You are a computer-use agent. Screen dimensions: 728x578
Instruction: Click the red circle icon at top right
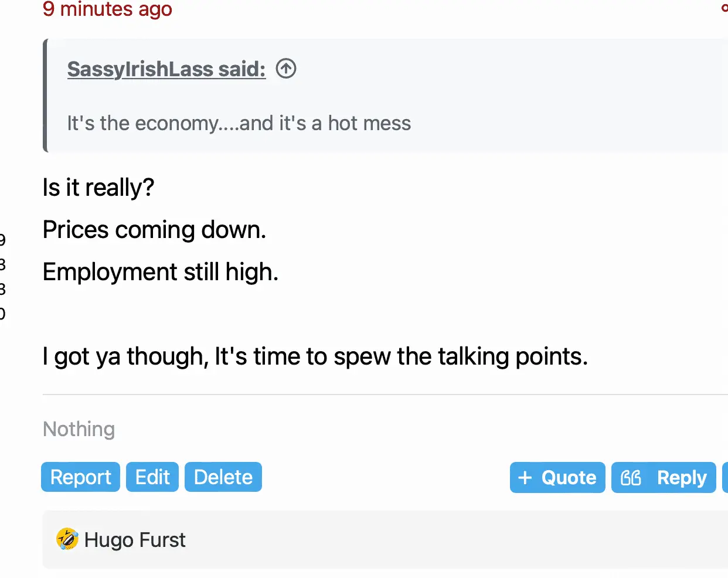click(x=725, y=8)
